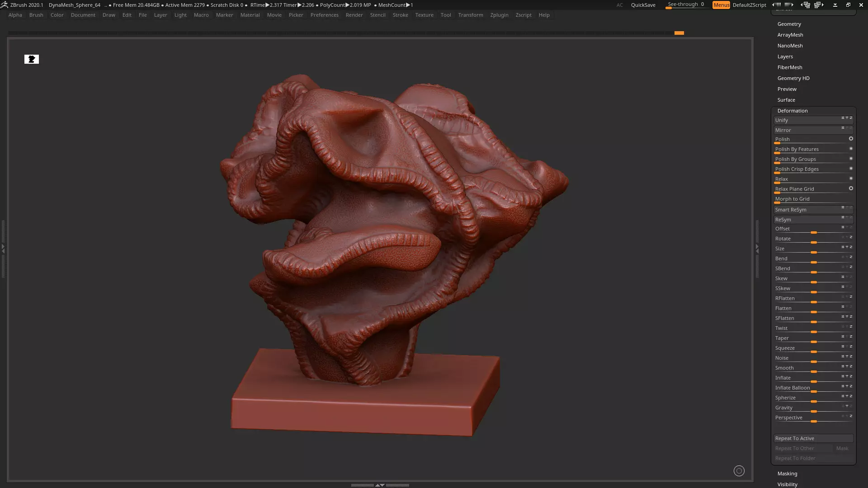Open the Brush menu
868x488 pixels.
(x=36, y=15)
